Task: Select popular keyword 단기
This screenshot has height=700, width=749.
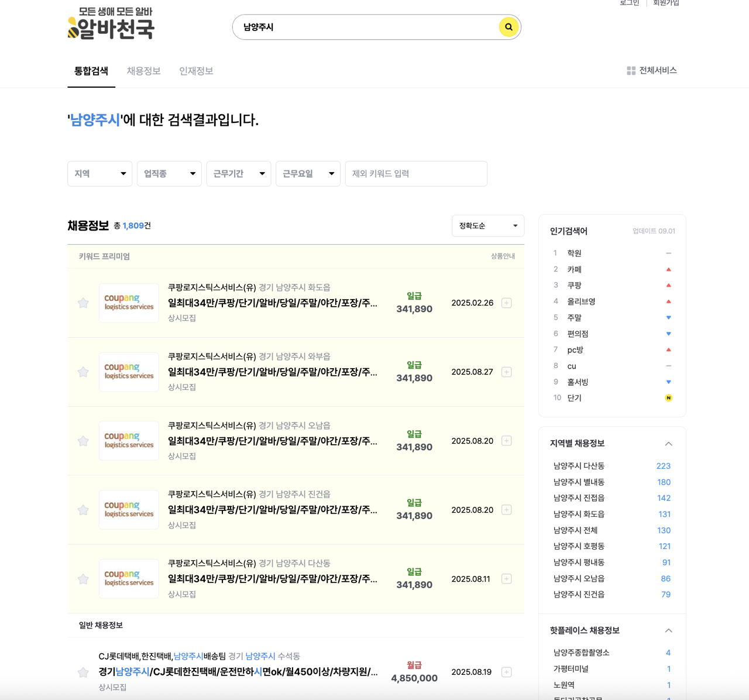Action: (x=574, y=398)
